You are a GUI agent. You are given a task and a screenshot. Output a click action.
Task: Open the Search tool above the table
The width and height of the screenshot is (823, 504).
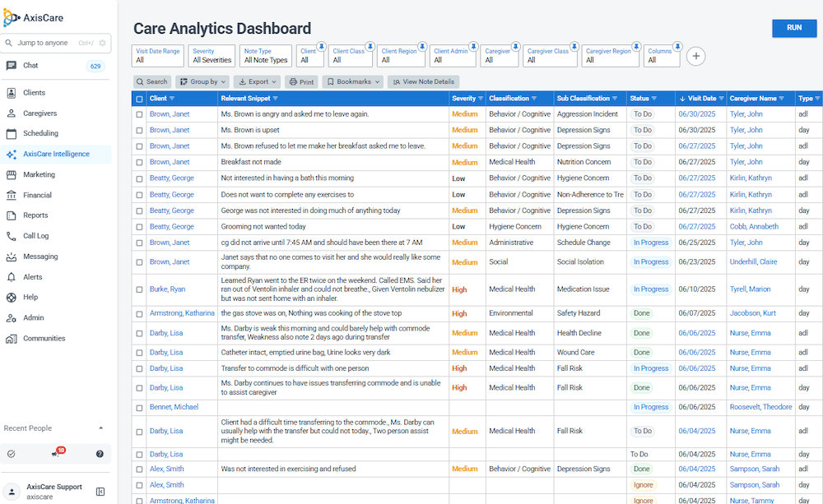(x=151, y=81)
